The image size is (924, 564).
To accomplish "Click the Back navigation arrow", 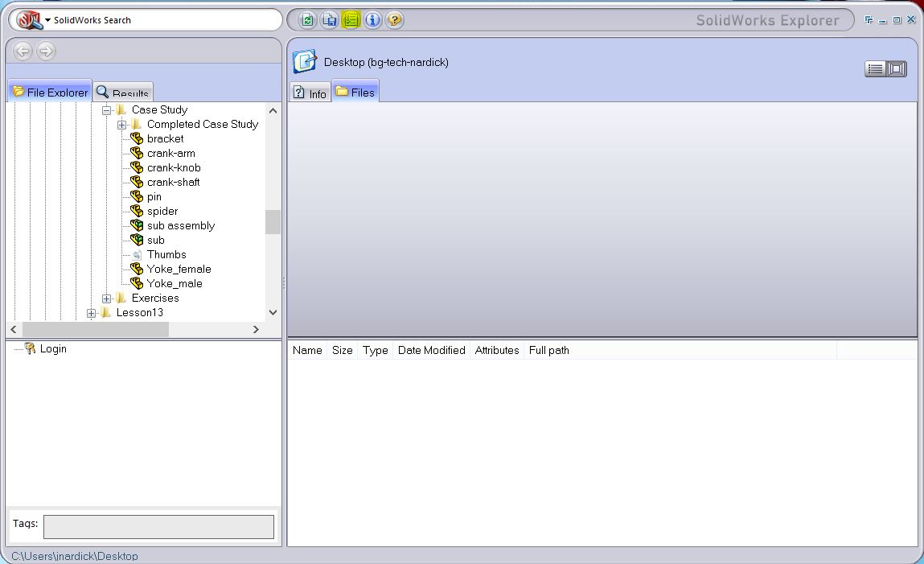I will coord(23,51).
